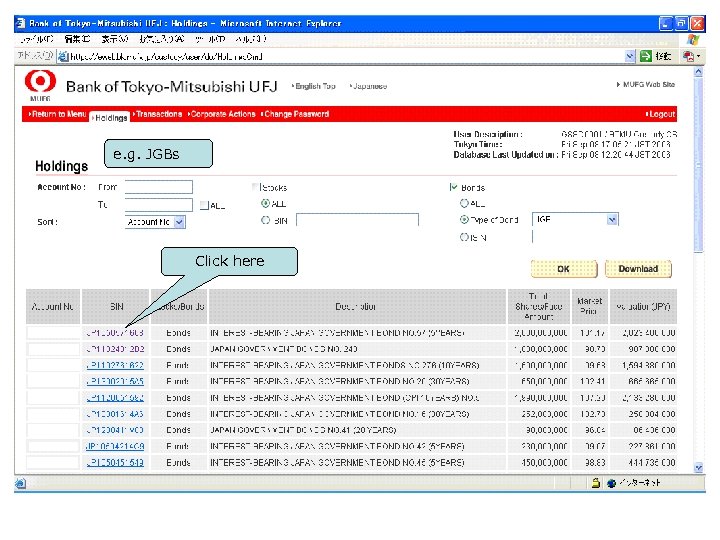Click the MUFG red circle logo
Image resolution: width=720 pixels, height=540 pixels.
40,81
